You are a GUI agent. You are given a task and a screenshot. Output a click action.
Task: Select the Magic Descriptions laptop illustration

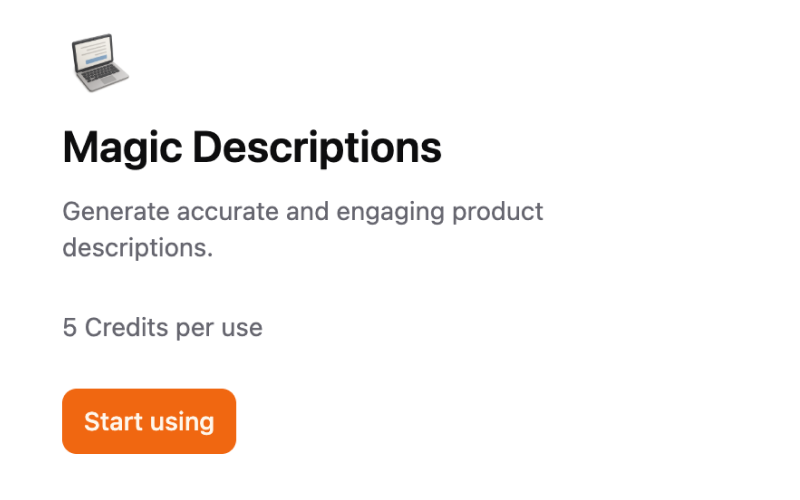(x=99, y=63)
